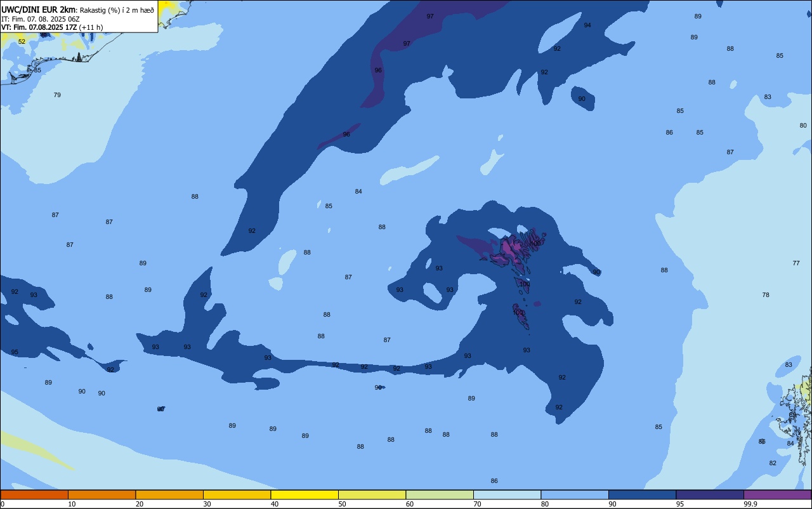
Task: Click the humidity value 82 on the map
Action: click(773, 463)
